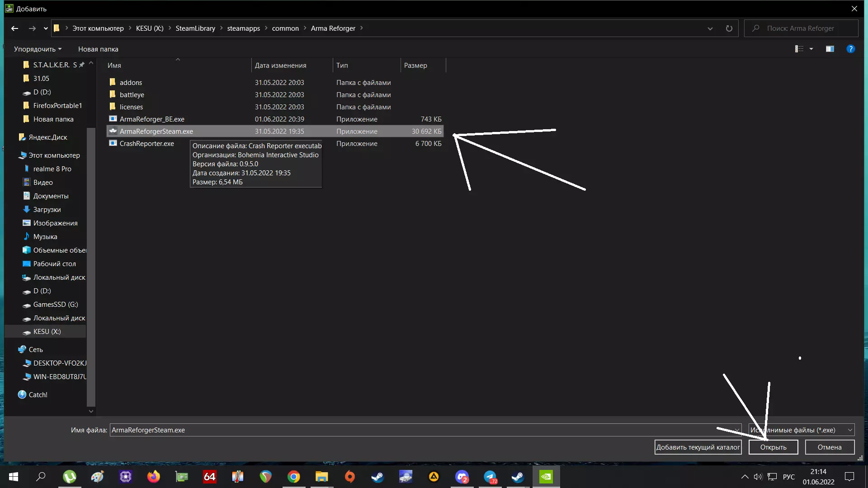This screenshot has width=868, height=488.
Task: Open Telegram from the taskbar
Action: click(490, 477)
